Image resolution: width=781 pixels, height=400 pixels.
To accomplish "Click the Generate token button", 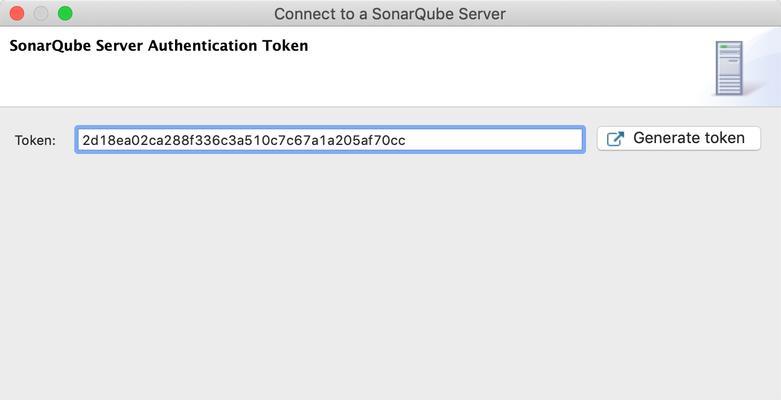I will click(678, 138).
